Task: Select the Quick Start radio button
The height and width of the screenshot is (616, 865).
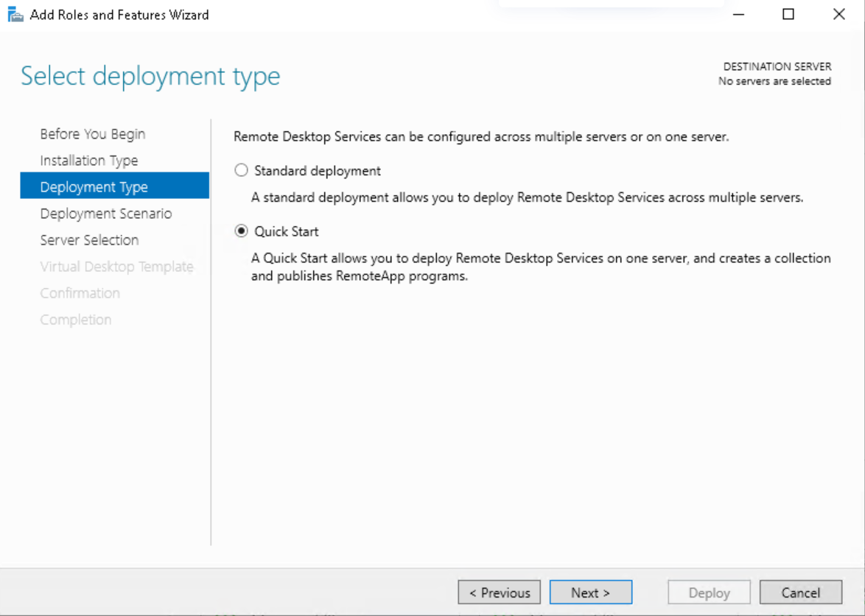Action: pos(241,231)
